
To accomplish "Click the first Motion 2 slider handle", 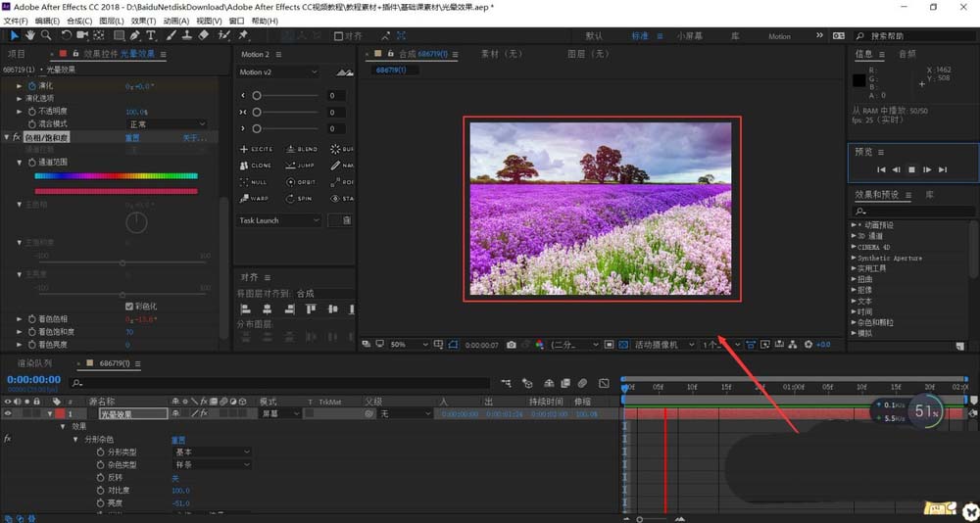I will (257, 96).
